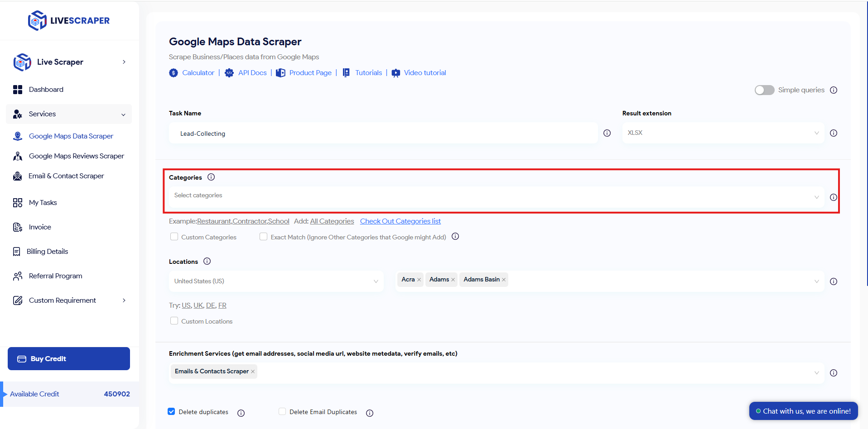Click the Invoice icon in sidebar
This screenshot has width=868, height=429.
(18, 227)
